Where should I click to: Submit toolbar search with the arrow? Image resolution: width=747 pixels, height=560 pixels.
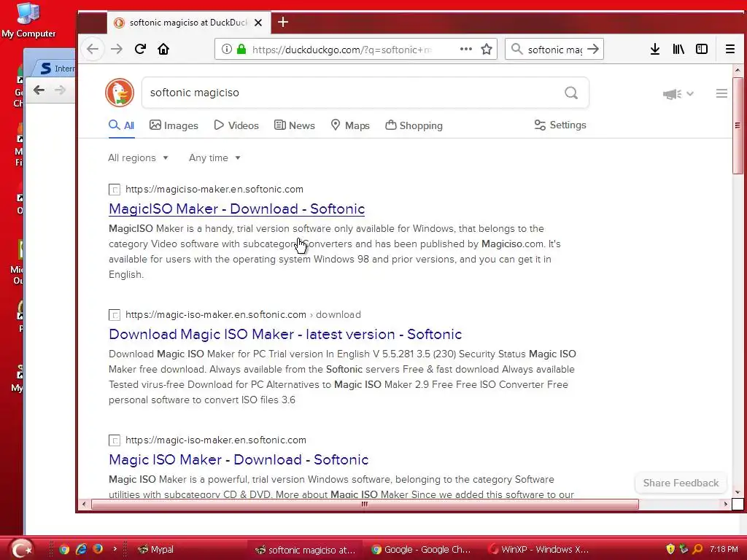point(593,49)
